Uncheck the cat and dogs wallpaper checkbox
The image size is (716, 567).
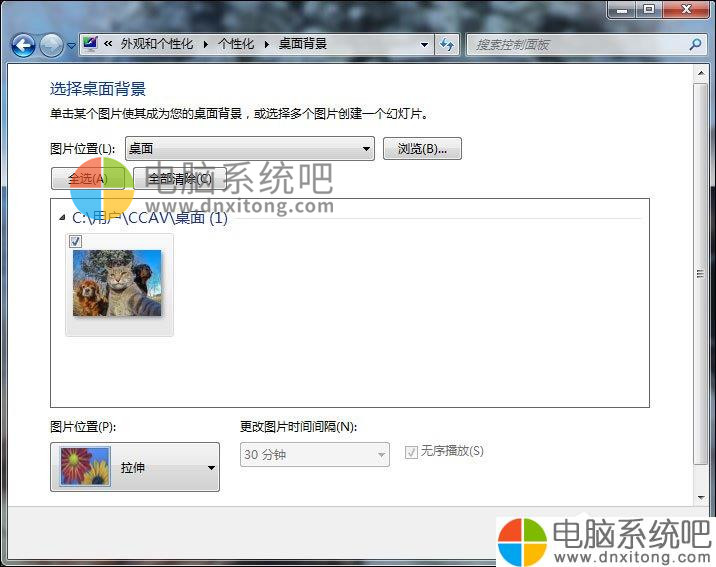click(75, 241)
